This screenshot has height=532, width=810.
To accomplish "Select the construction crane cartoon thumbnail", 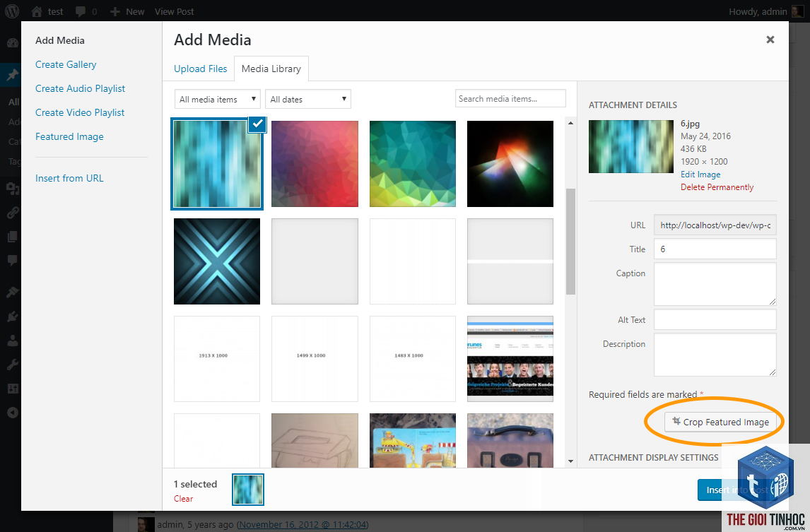I will tap(413, 441).
